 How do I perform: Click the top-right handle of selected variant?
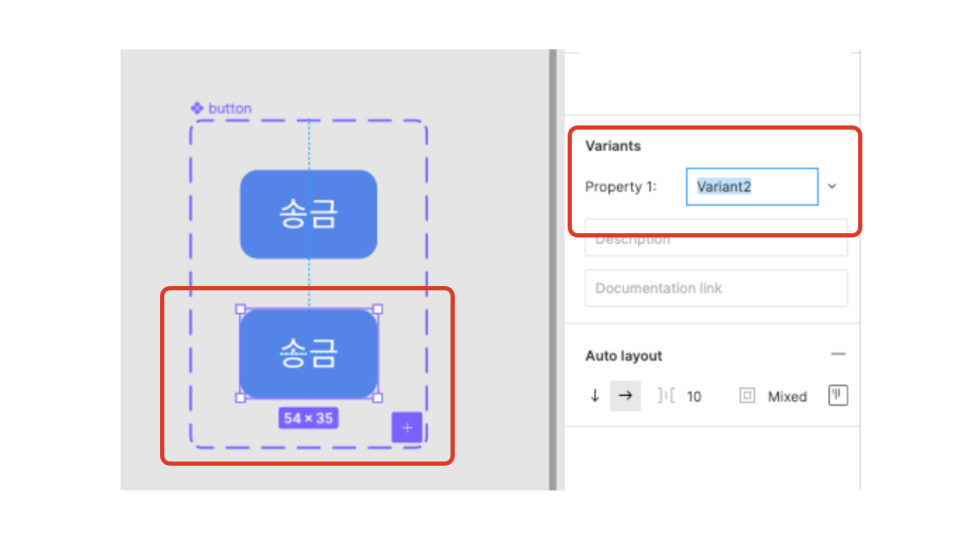378,309
